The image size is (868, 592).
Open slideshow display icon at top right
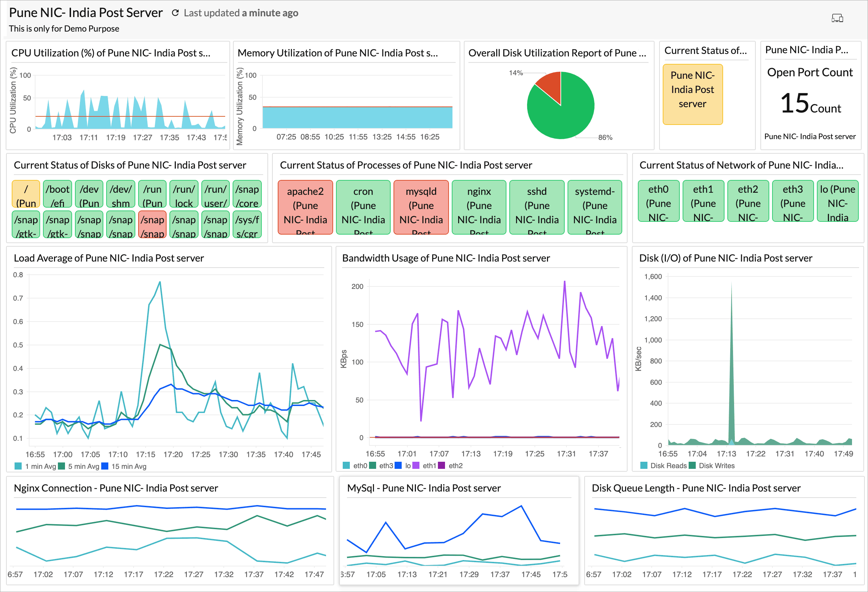(838, 17)
